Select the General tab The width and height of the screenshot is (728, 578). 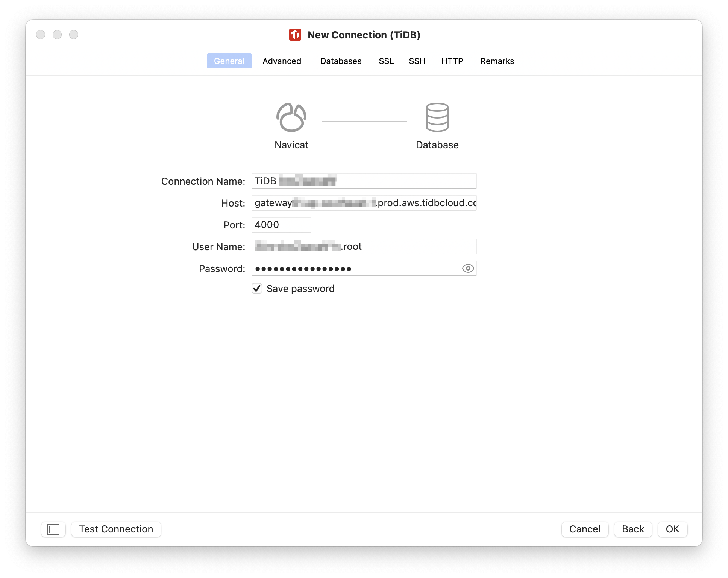[229, 61]
